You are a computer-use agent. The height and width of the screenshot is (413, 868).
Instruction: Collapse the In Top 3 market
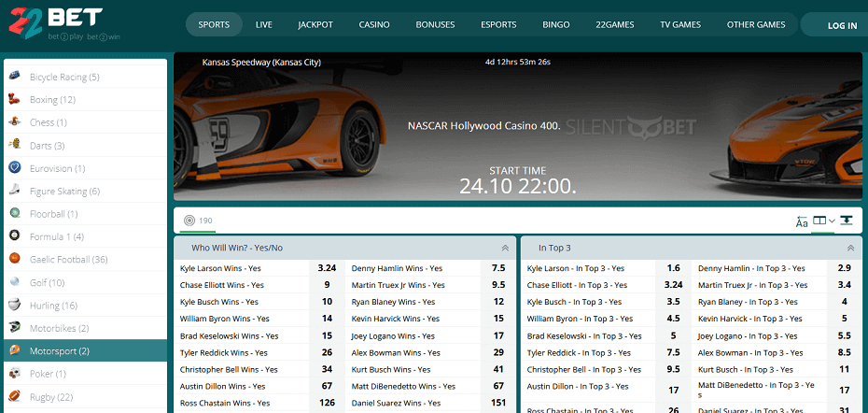851,248
